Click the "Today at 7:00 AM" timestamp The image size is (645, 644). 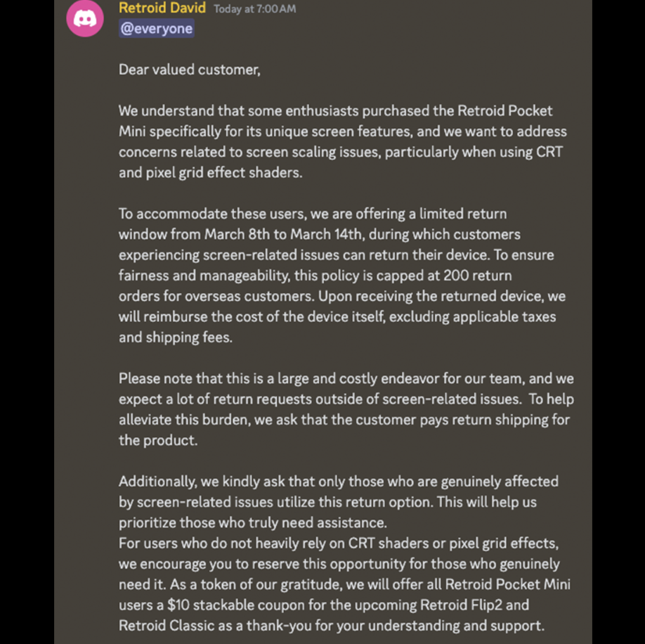click(x=254, y=9)
